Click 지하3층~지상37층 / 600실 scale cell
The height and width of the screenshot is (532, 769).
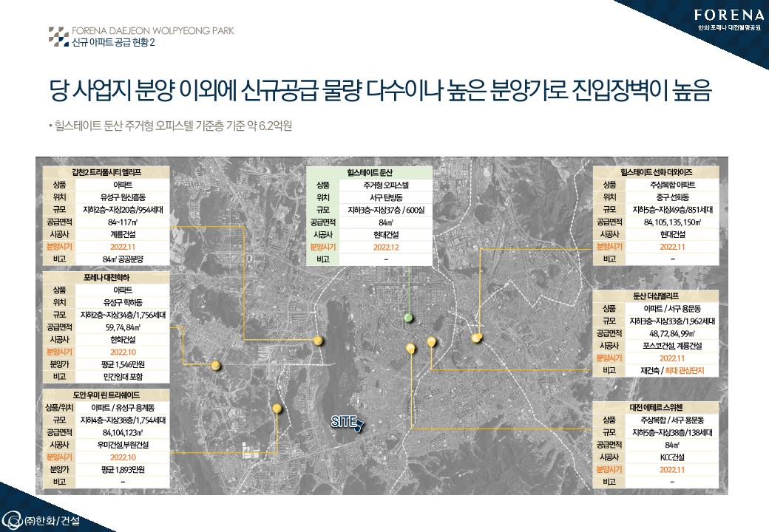point(386,210)
